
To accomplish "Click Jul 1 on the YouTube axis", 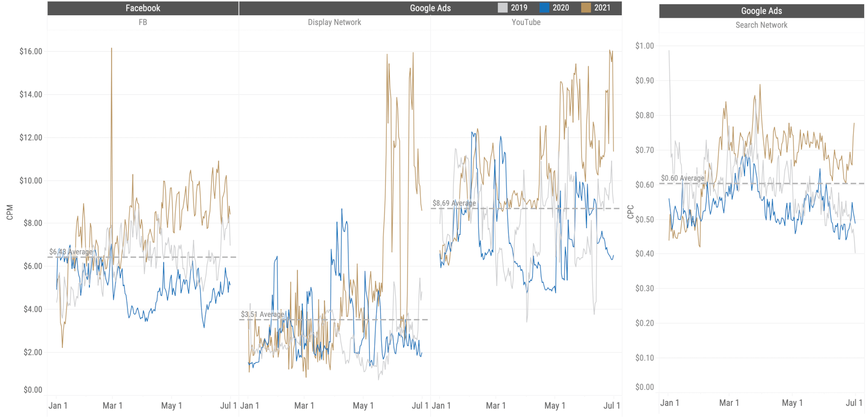I will click(x=612, y=406).
